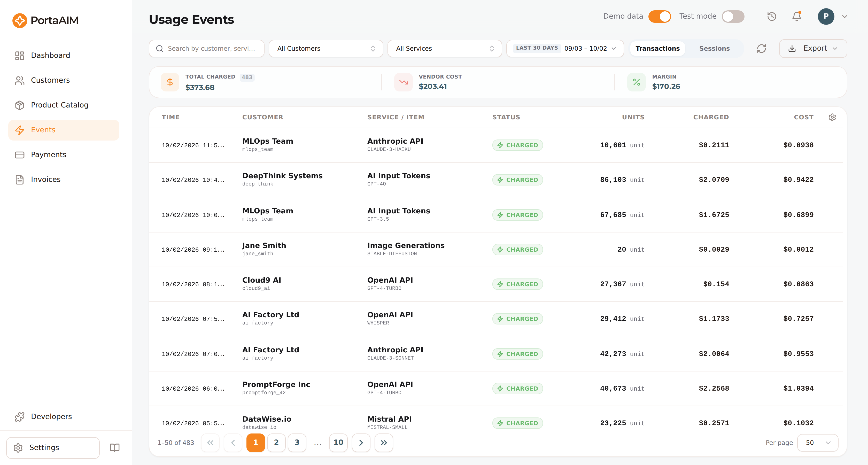This screenshot has height=465, width=868.
Task: Open the Export dropdown
Action: [813, 49]
